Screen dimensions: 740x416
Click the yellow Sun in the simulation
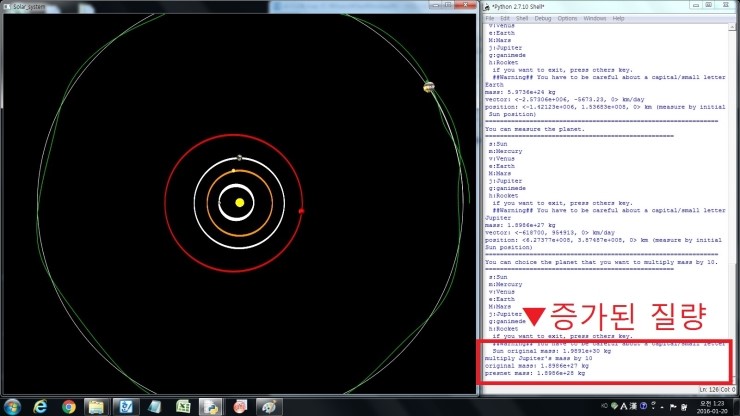240,203
